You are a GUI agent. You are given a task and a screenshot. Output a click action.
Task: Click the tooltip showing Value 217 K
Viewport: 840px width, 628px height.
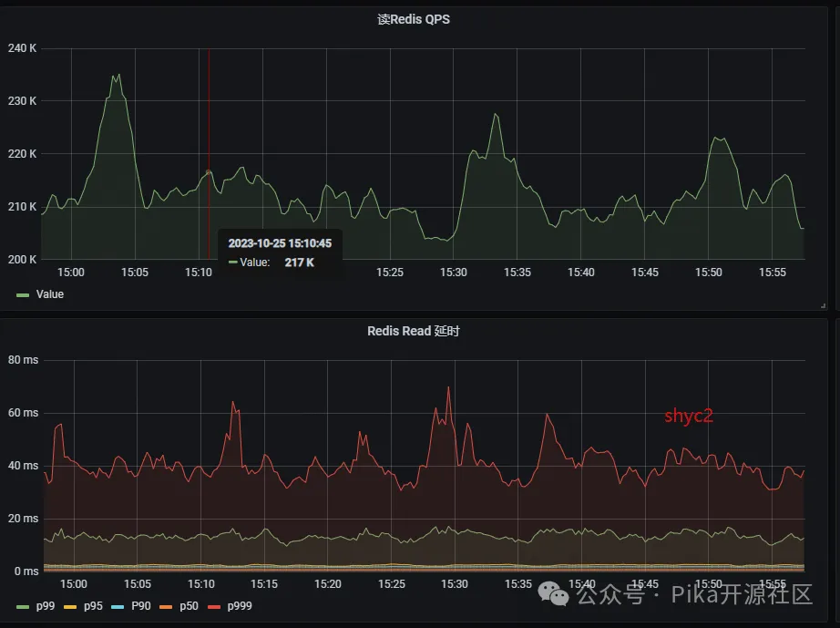pos(281,252)
